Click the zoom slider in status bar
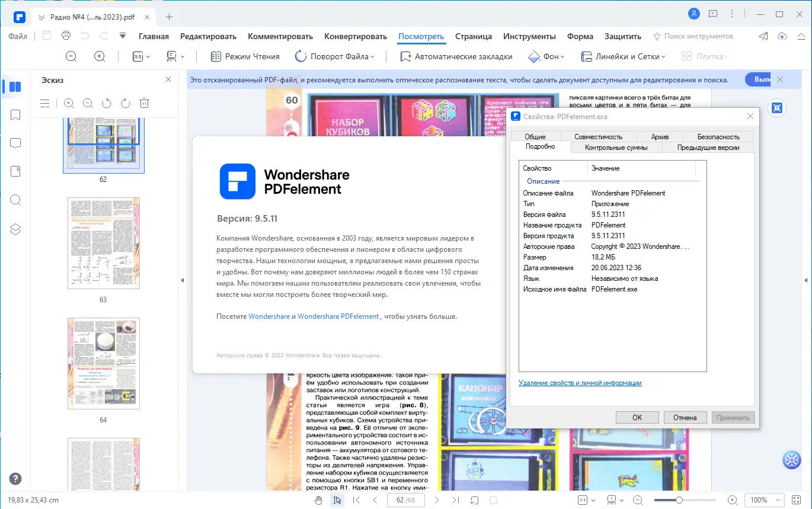This screenshot has width=812, height=509. click(685, 500)
